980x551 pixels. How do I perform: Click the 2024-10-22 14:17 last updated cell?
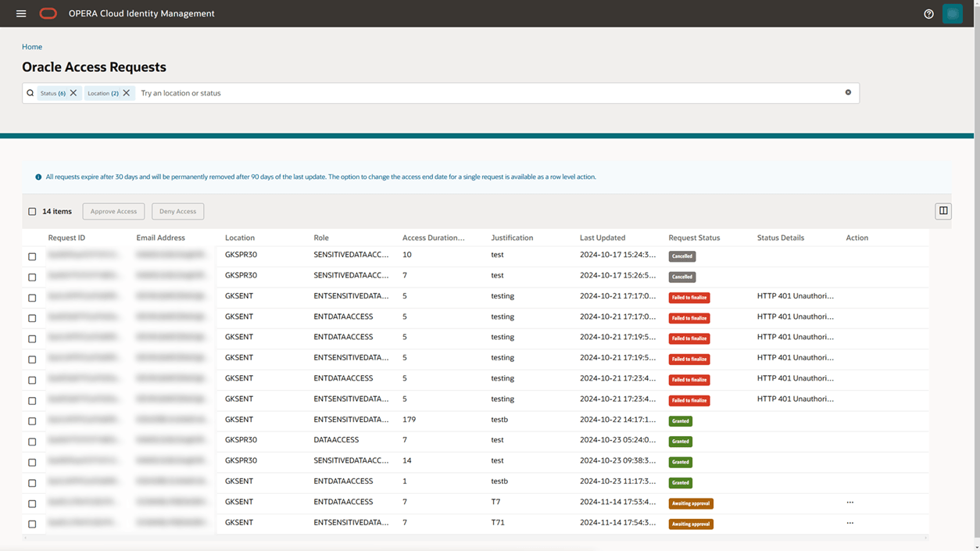pyautogui.click(x=617, y=419)
